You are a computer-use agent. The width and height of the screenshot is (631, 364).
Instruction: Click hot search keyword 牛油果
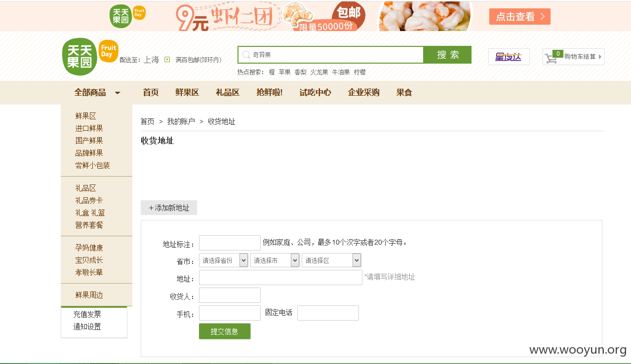(341, 72)
